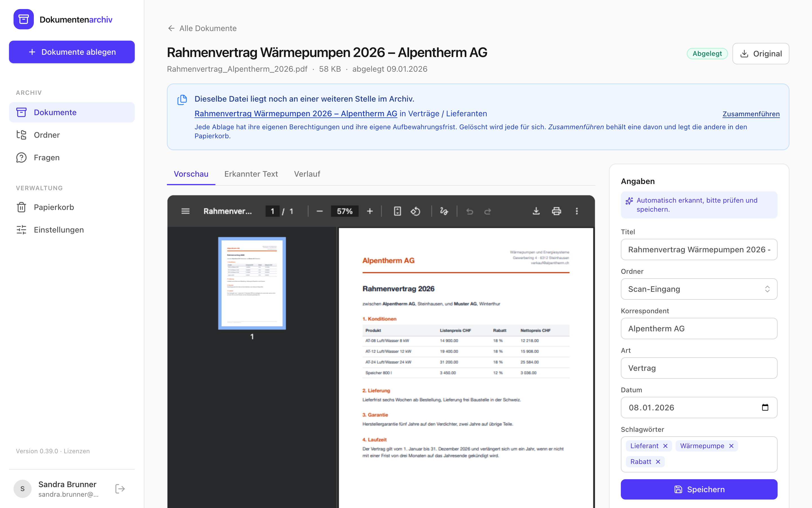The image size is (812, 508).
Task: Open the PDF viewer sidebar menu icon
Action: (x=185, y=211)
